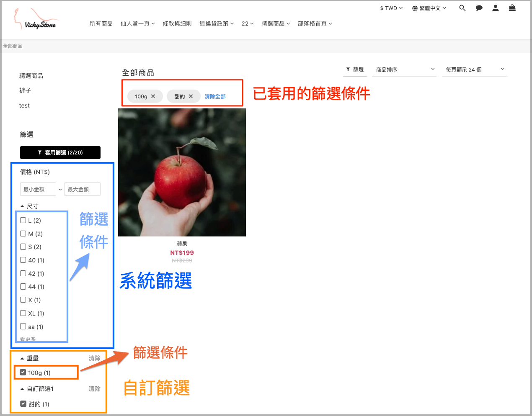Screen dimensions: 532x416
Task: Expand the 退換貨政策 menu
Action: 217,23
